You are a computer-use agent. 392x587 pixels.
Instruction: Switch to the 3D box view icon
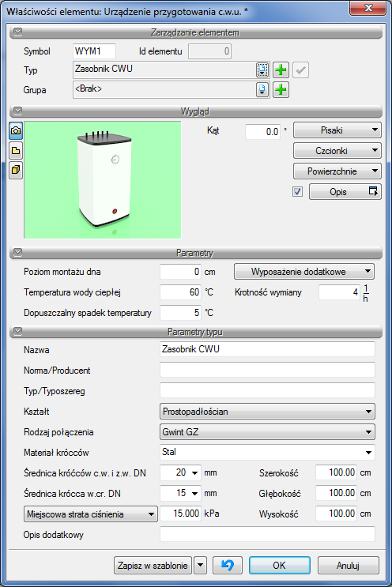(x=16, y=171)
